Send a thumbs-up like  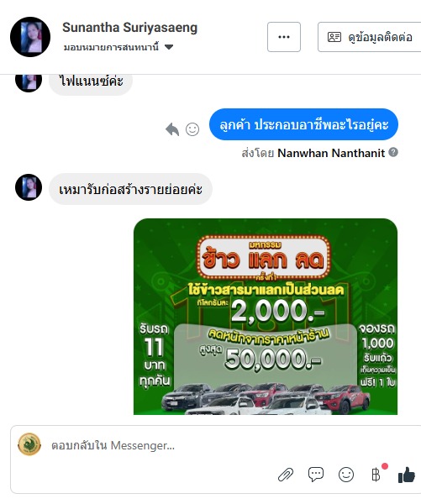407,475
